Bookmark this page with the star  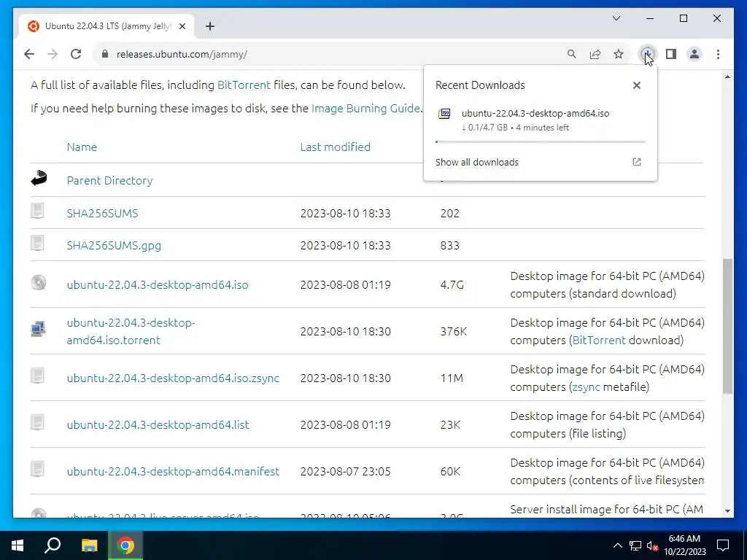pos(619,54)
